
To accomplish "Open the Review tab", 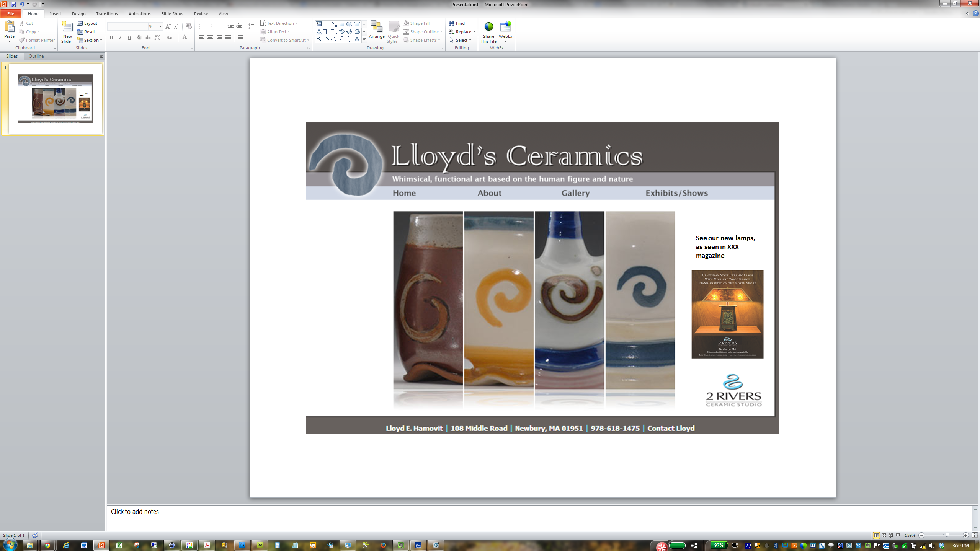I will pyautogui.click(x=201, y=14).
